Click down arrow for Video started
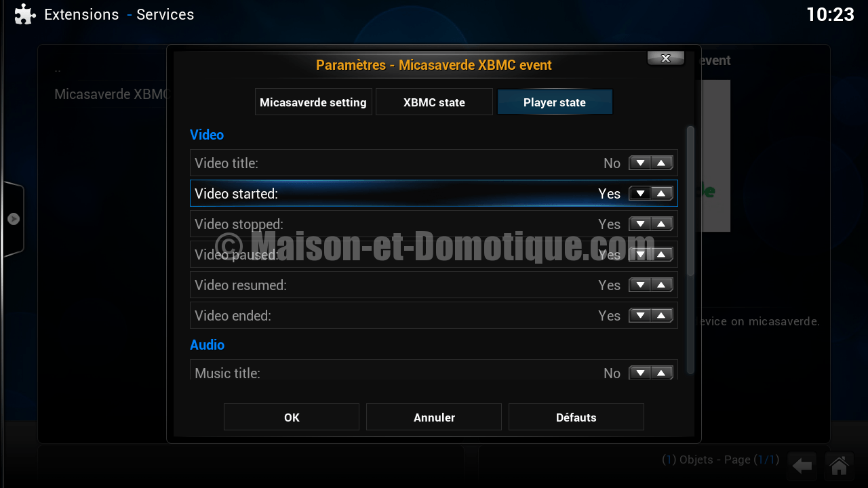The height and width of the screenshot is (488, 868). 640,193
